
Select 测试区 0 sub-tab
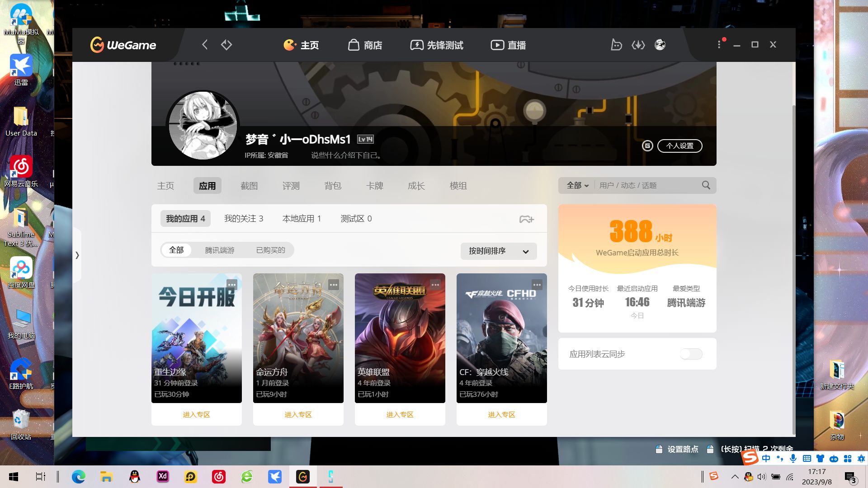coord(356,219)
